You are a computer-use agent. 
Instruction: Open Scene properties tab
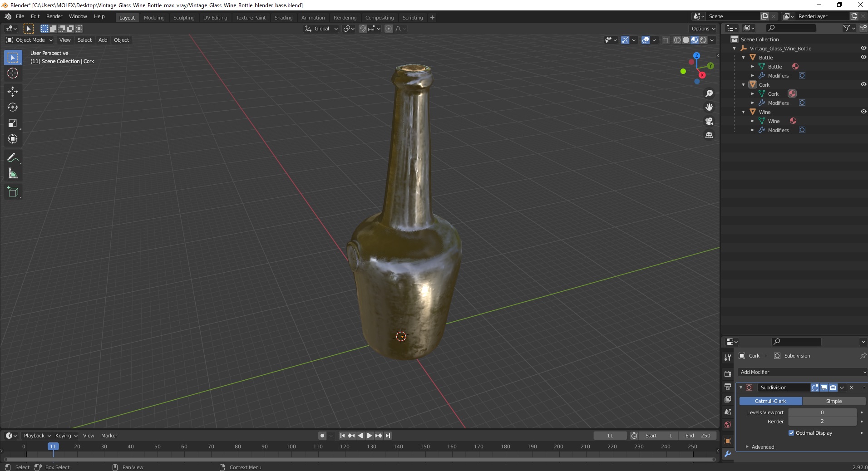[728, 412]
